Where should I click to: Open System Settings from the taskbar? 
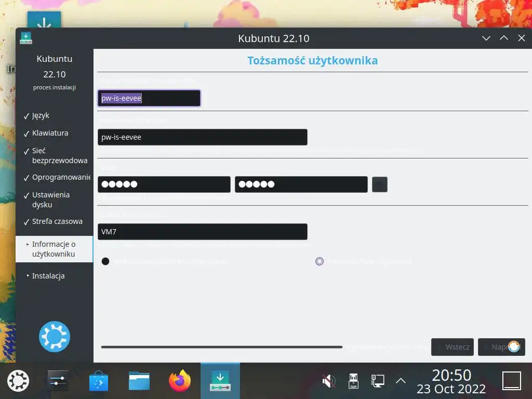[58, 381]
